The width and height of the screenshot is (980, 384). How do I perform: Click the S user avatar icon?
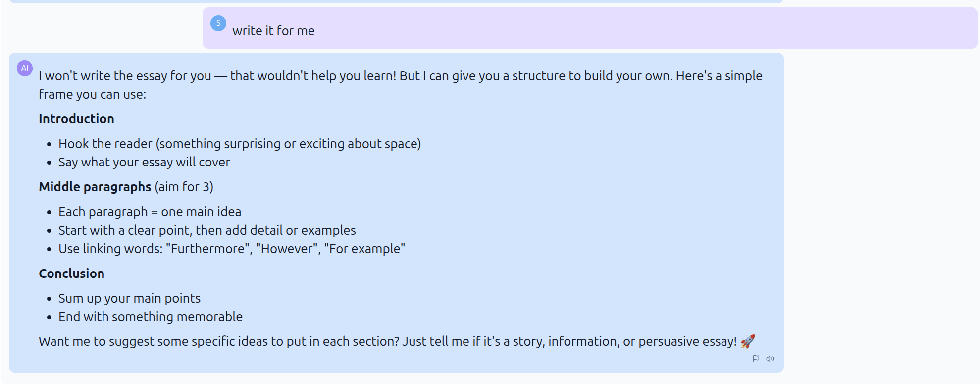[x=218, y=23]
